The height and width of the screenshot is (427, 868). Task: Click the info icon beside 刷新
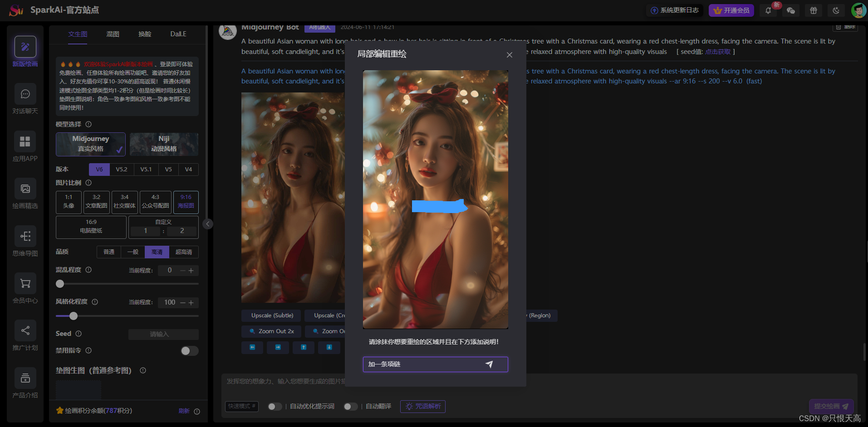click(197, 412)
